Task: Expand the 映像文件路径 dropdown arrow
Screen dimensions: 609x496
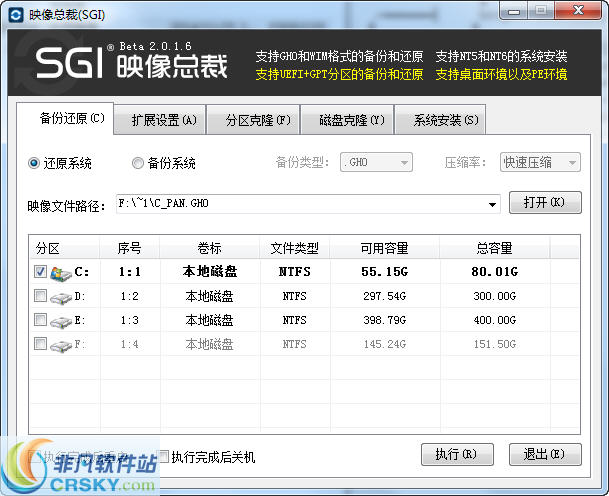Action: 492,204
